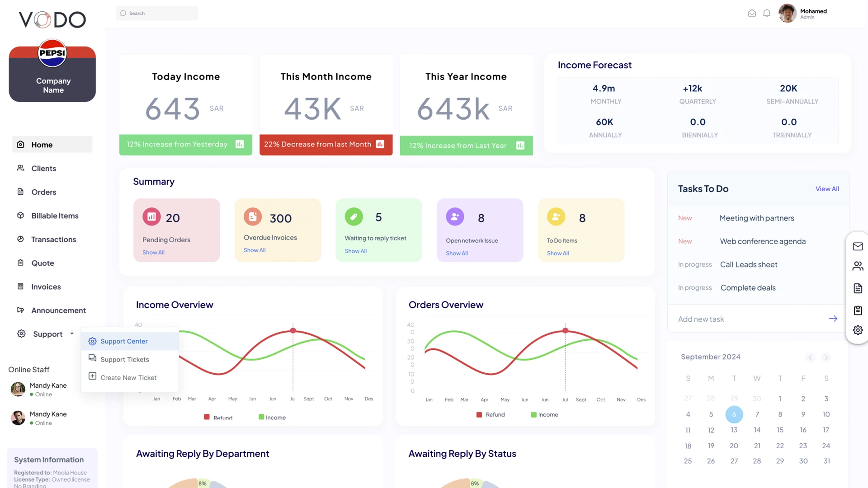This screenshot has height=488, width=868.
Task: Click the Jul marker point on Income Overview
Action: coord(293,331)
